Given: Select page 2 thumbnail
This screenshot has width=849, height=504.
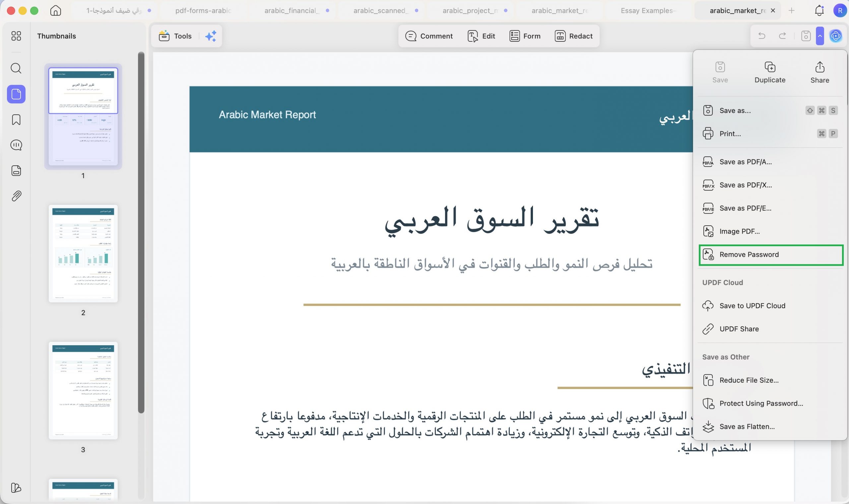Looking at the screenshot, I should click(83, 253).
